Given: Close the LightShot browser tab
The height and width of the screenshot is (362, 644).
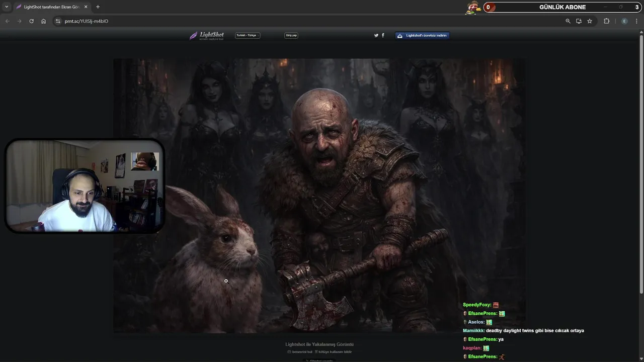Looking at the screenshot, I should coord(86,7).
